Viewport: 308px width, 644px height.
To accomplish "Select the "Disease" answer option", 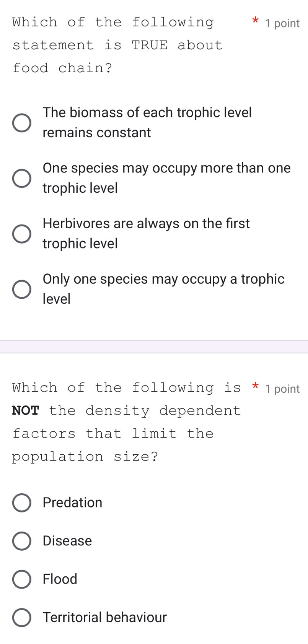I will (x=21, y=541).
